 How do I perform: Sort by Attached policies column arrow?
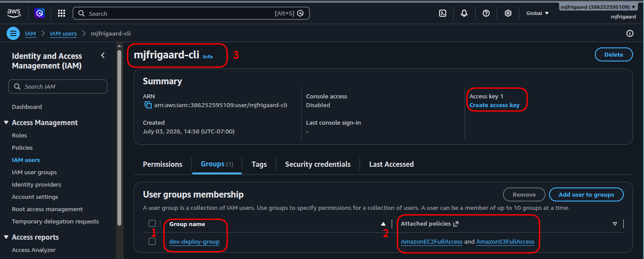click(x=615, y=224)
